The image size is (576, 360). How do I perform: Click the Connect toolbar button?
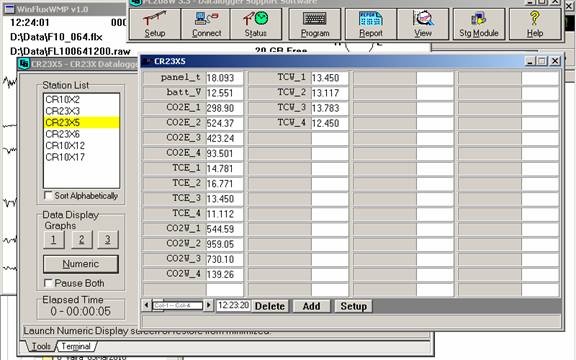tap(206, 24)
